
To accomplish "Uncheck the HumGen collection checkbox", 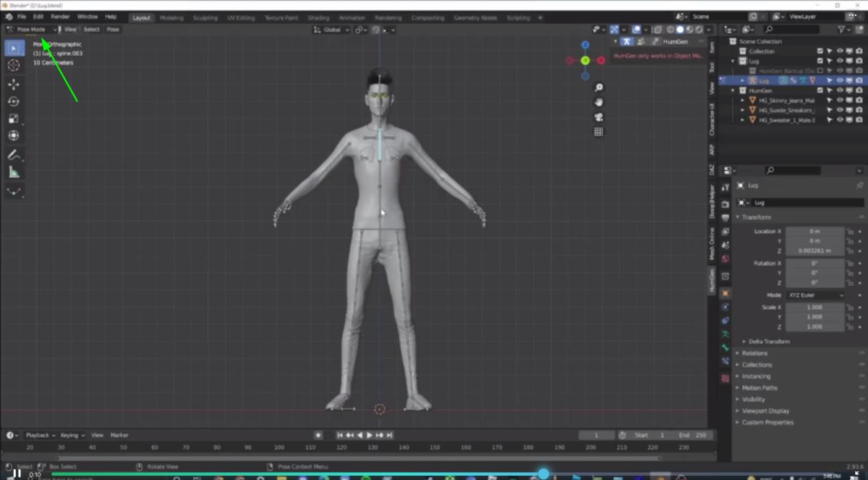I will point(820,90).
